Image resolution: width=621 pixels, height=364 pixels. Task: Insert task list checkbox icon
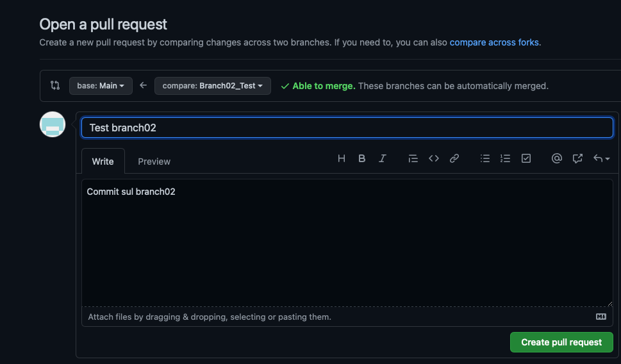[526, 158]
